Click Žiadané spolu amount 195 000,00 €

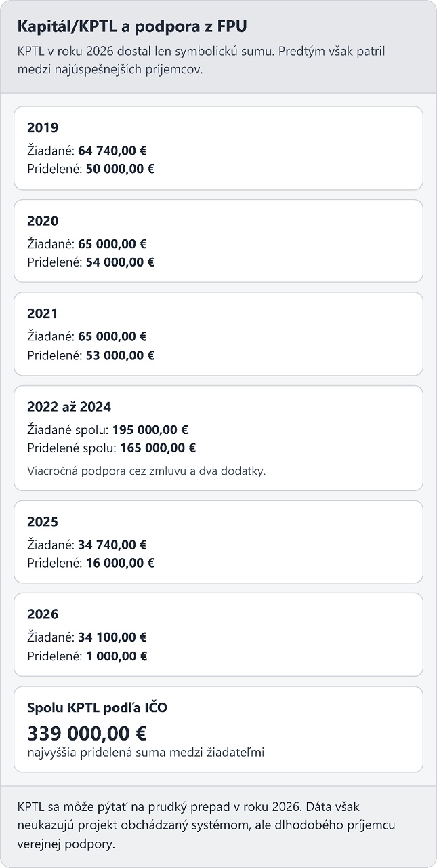coord(150,429)
